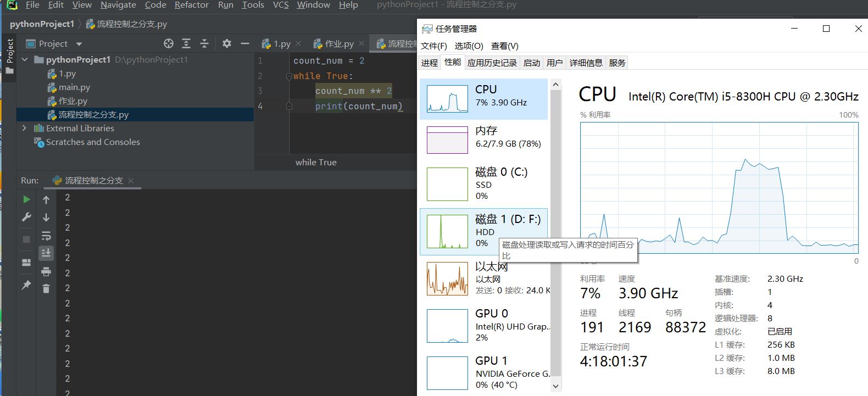Image resolution: width=868 pixels, height=396 pixels.
Task: Toggle soft-wrap in Run console
Action: click(x=46, y=236)
